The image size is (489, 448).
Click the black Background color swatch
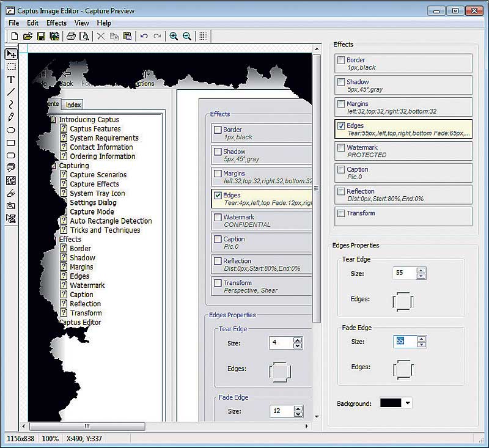point(391,403)
